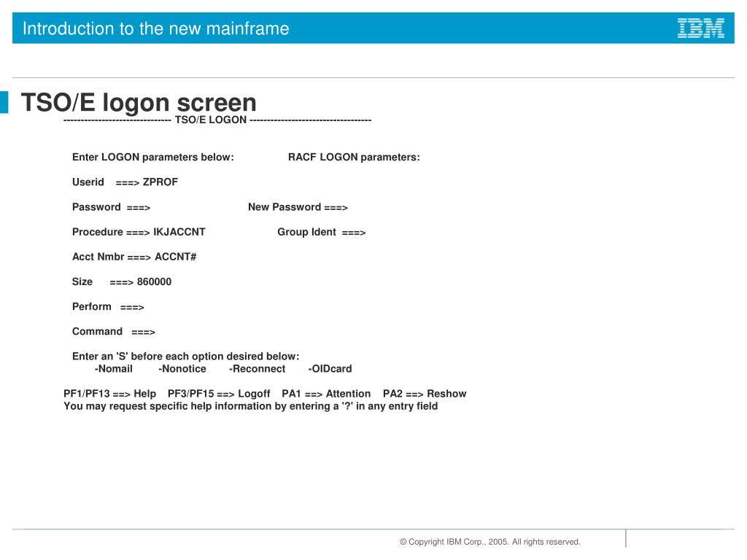Click the 'RACF LOGON parameters:' heading
The height and width of the screenshot is (560, 747).
(354, 157)
